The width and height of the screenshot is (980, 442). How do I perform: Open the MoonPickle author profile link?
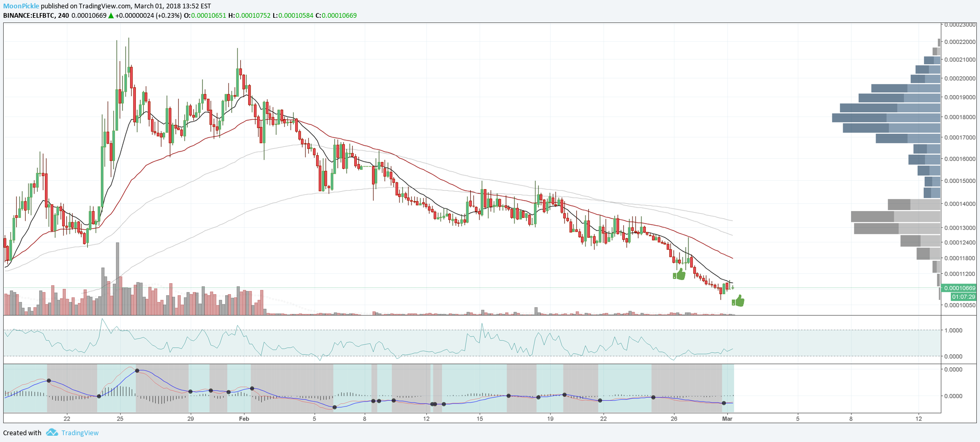[21, 6]
